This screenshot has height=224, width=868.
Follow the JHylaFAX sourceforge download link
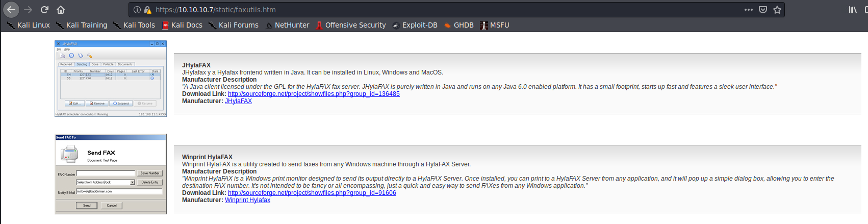pos(314,94)
